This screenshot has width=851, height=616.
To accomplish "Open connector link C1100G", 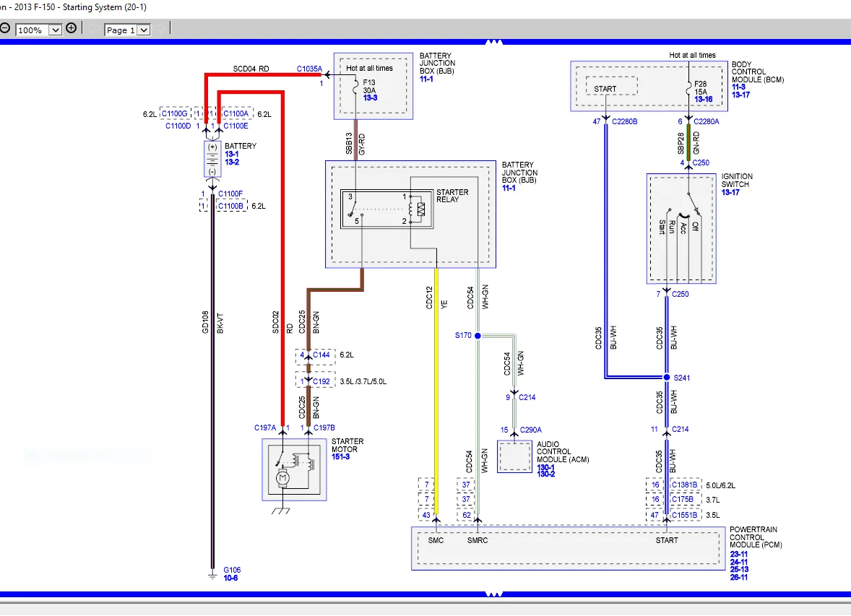I will tap(174, 113).
